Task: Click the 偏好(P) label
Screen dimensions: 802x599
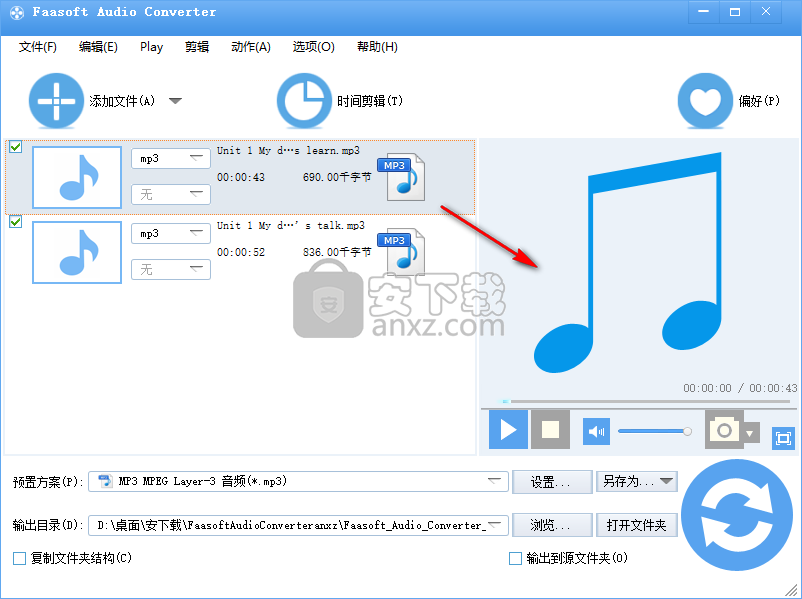Action: coord(759,101)
